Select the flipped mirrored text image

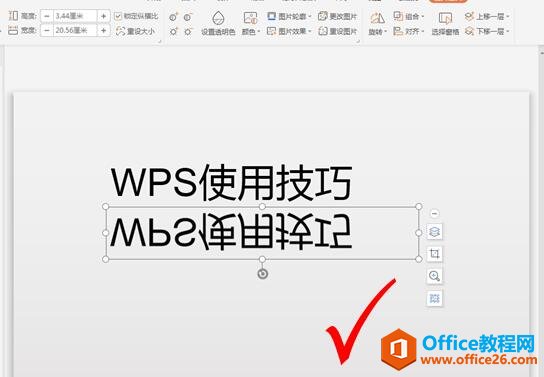(x=262, y=233)
